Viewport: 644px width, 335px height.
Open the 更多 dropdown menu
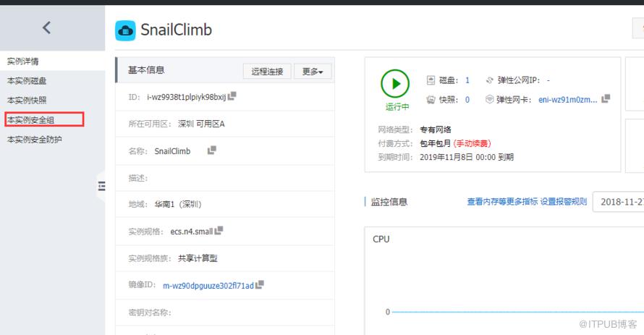(313, 72)
